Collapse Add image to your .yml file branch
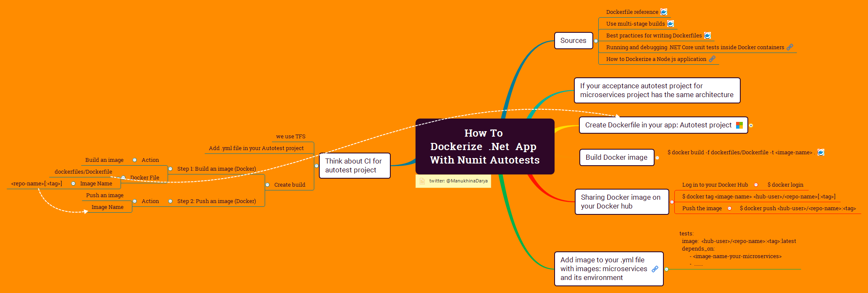This screenshot has height=293, width=868. coord(666,269)
